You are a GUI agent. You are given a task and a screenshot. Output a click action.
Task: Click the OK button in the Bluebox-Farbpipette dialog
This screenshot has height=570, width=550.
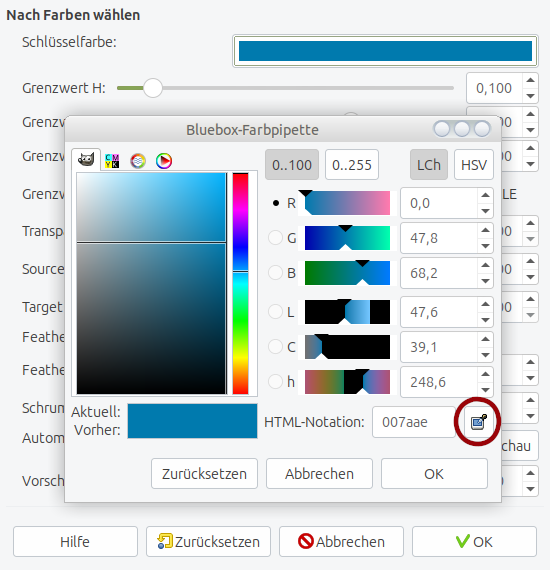click(x=434, y=473)
